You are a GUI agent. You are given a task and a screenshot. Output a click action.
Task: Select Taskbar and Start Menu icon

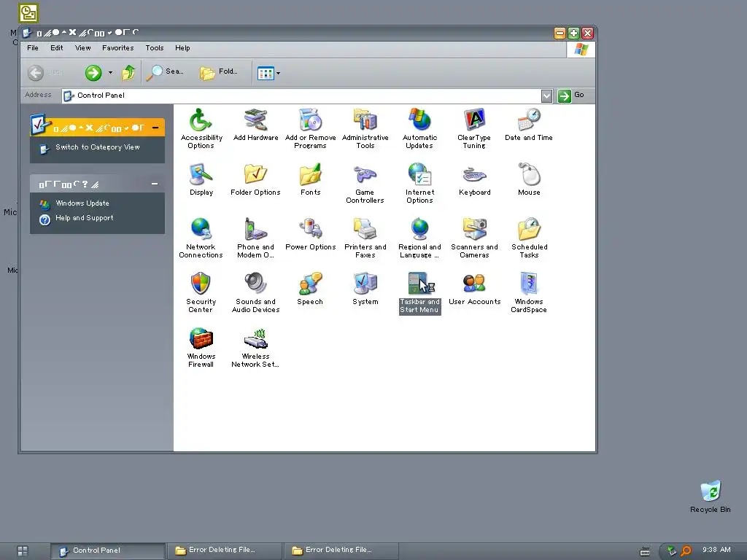coord(419,292)
